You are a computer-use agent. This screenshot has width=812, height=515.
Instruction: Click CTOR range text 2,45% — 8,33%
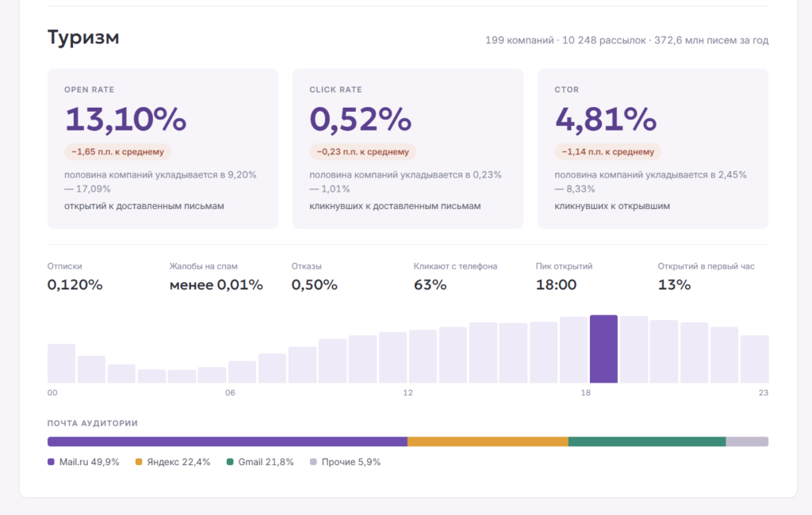[x=650, y=181]
